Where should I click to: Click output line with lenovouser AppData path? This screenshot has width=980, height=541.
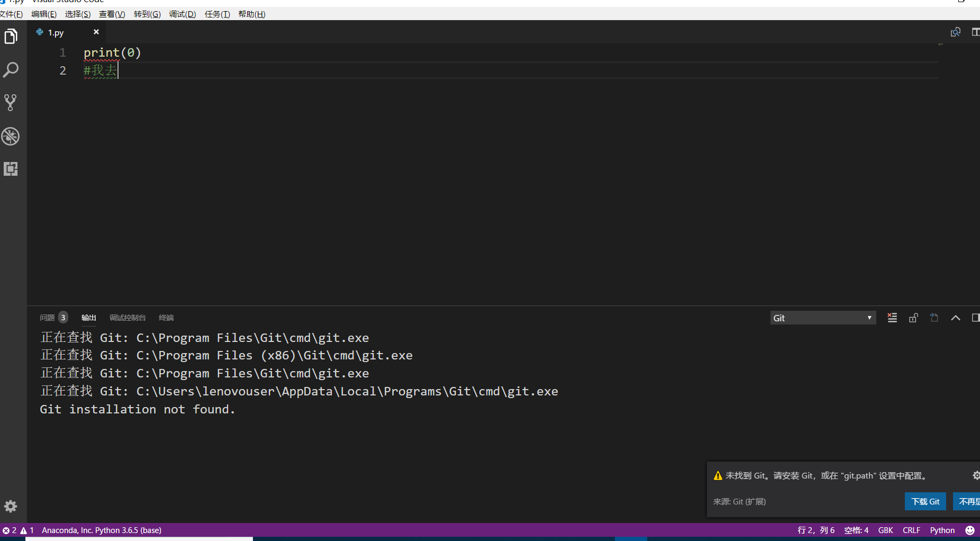(x=299, y=391)
